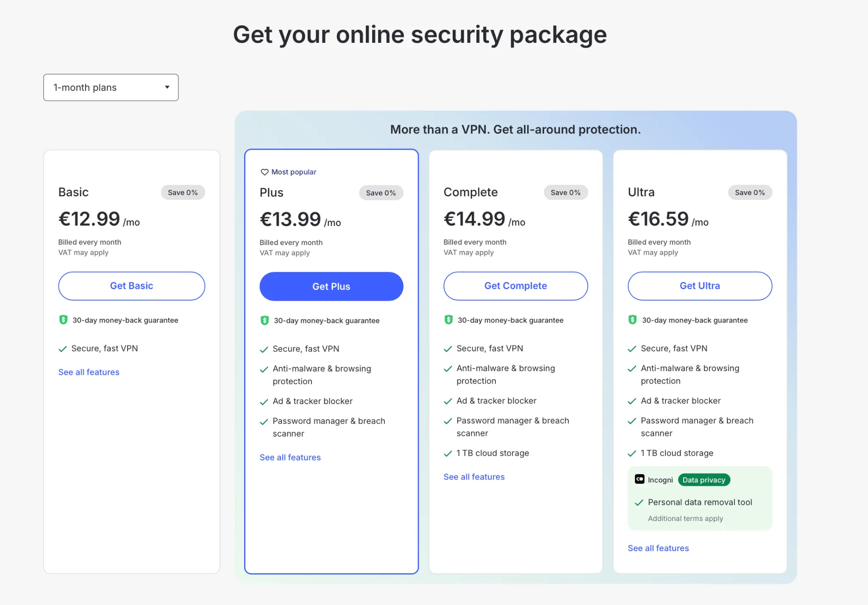Open See all features under Plus plan
The height and width of the screenshot is (605, 868).
[290, 457]
